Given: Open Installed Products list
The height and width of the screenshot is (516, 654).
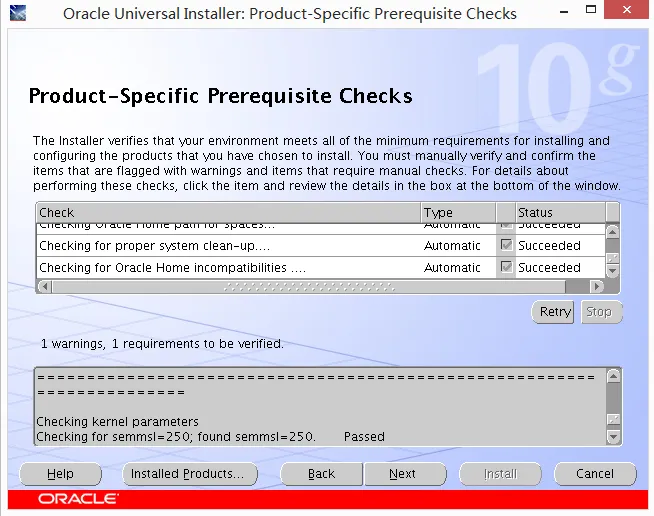Looking at the screenshot, I should pyautogui.click(x=187, y=474).
